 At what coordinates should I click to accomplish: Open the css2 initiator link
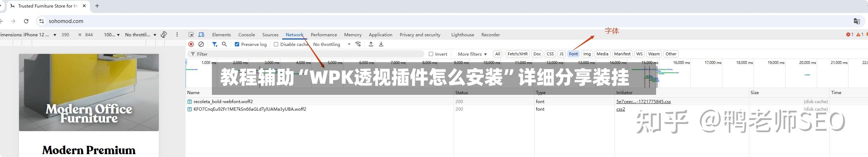click(x=620, y=109)
